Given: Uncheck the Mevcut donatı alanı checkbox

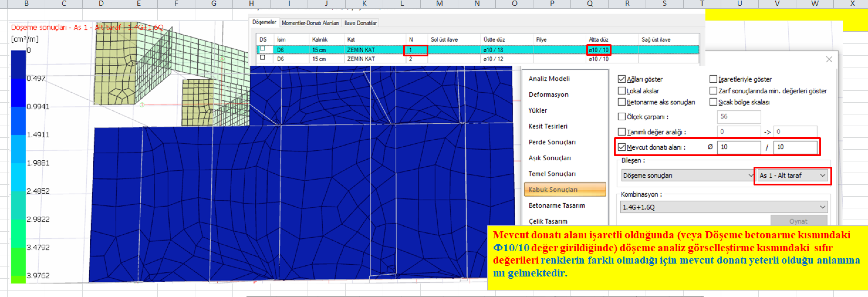Looking at the screenshot, I should click(622, 147).
